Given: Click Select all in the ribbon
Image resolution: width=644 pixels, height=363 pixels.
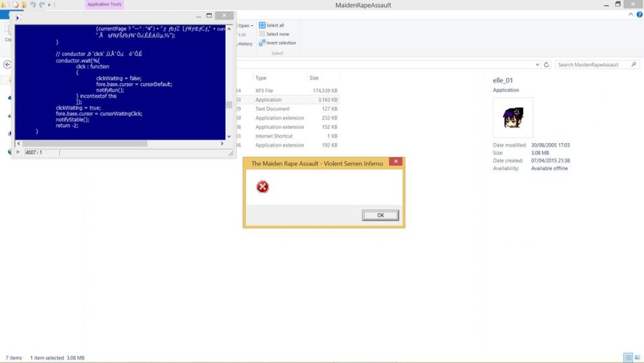Looking at the screenshot, I should coord(274,25).
